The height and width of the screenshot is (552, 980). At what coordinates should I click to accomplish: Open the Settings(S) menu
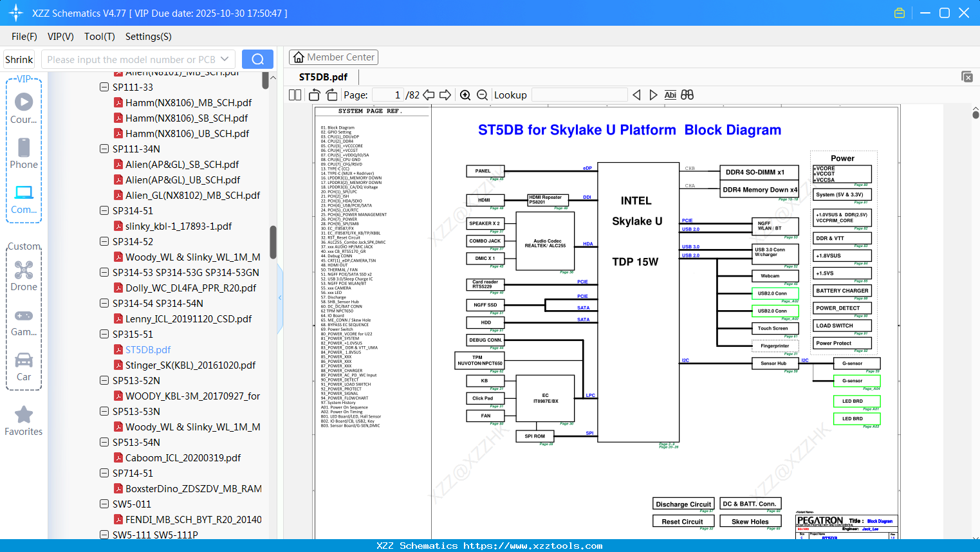pyautogui.click(x=148, y=37)
